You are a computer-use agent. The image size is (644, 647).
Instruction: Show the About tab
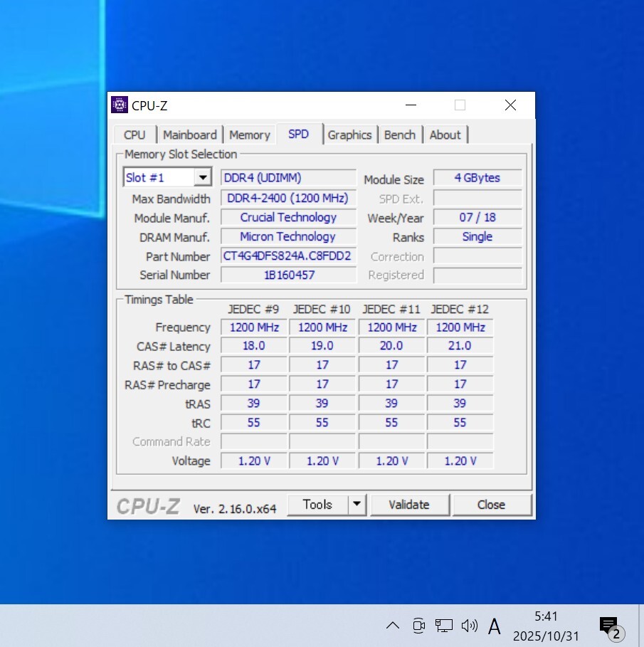(445, 135)
